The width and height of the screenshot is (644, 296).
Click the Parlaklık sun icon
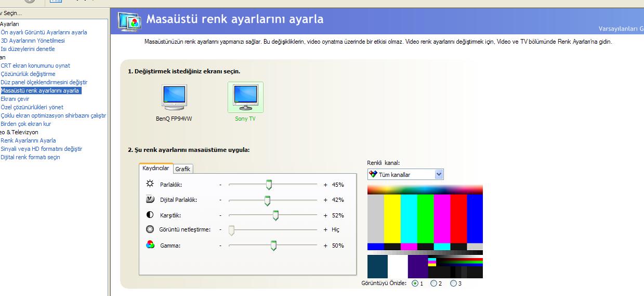pyautogui.click(x=150, y=184)
